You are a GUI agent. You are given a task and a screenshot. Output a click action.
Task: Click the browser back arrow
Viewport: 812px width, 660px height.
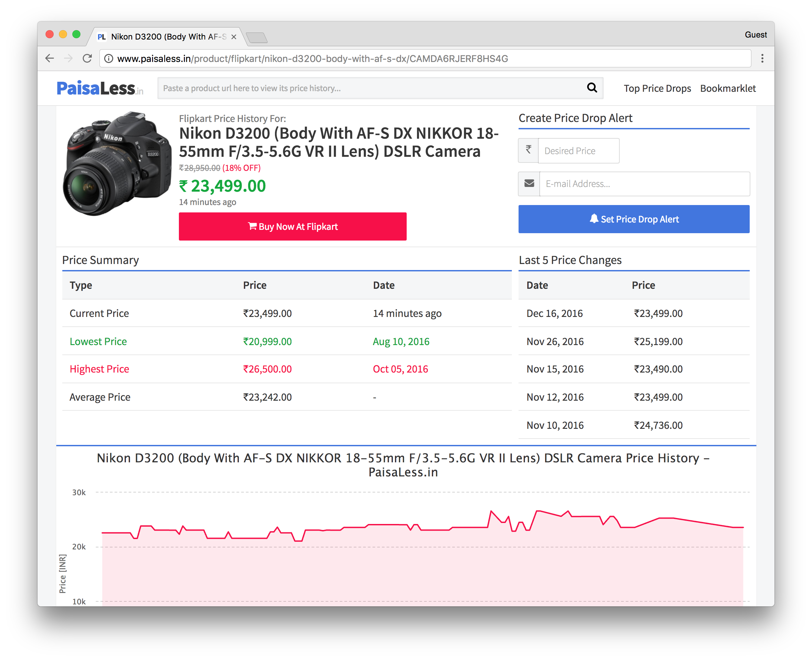(50, 58)
